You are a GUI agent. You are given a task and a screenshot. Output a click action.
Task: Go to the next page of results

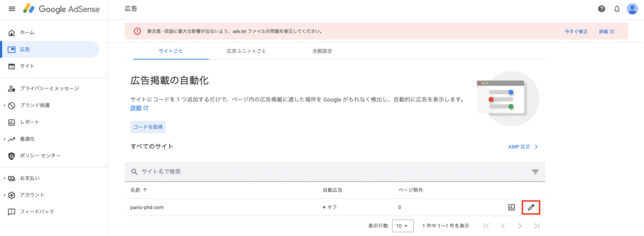click(x=519, y=226)
